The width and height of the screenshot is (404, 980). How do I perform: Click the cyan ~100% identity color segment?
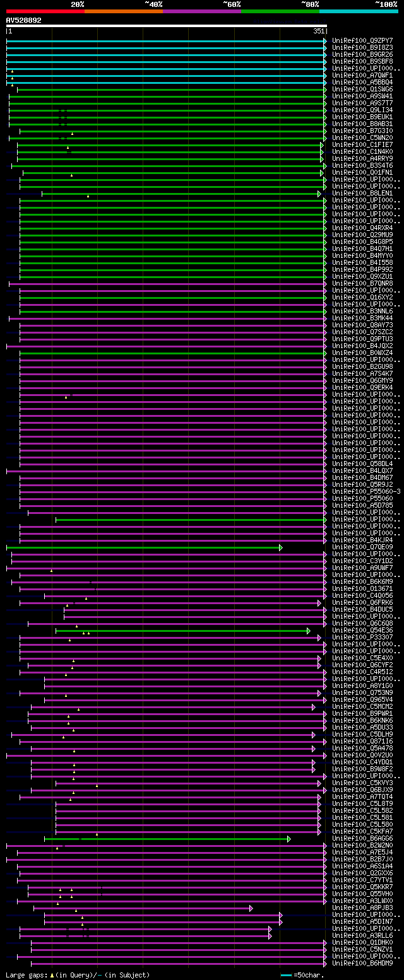tap(359, 11)
